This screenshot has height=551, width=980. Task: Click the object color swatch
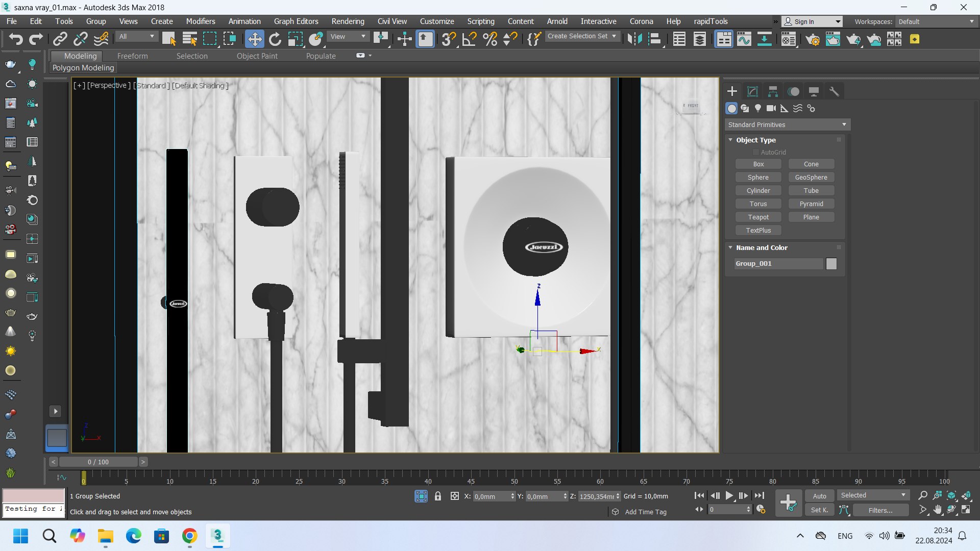[831, 264]
